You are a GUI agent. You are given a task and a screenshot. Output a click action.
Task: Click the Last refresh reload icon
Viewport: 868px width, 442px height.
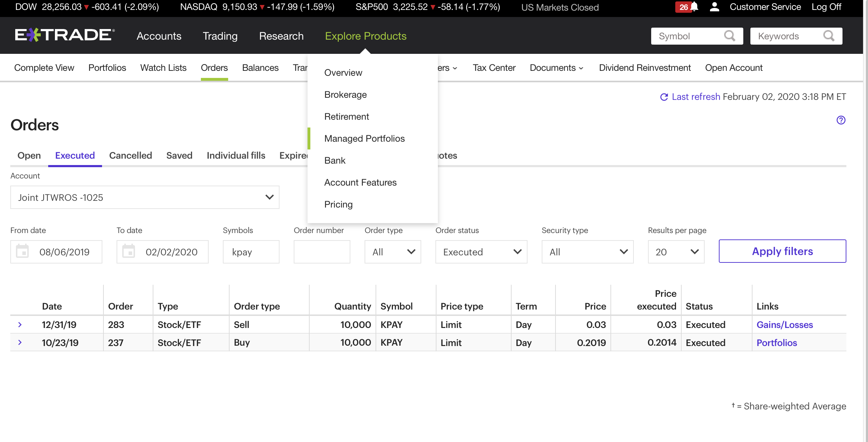tap(664, 97)
